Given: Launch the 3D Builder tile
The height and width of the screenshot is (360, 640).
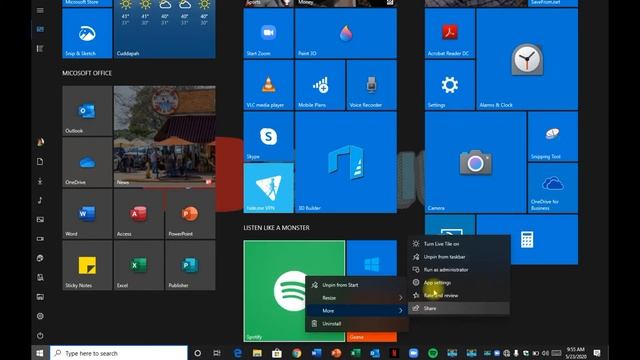Looking at the screenshot, I should pos(346,162).
